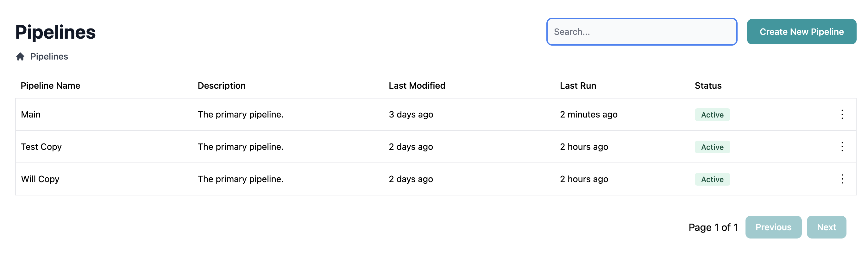Click the Previous pagination button

tap(774, 227)
